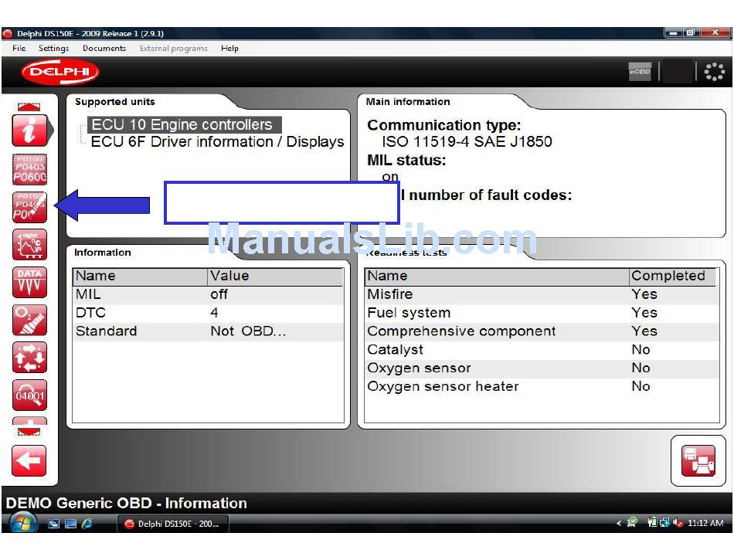Viewport: 734px width, 560px height.
Task: Click the eOBD icon in header
Action: [640, 72]
